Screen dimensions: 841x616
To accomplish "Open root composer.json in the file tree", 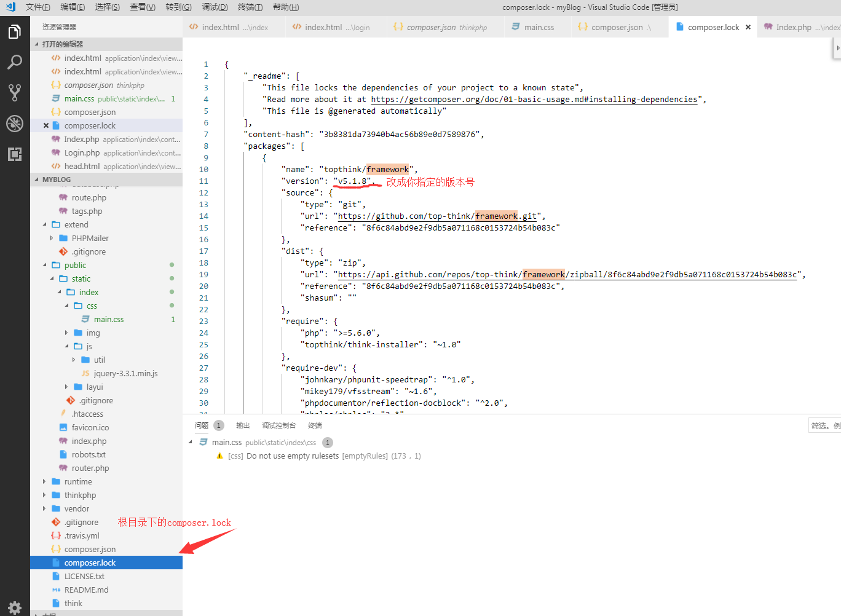I will 106,549.
